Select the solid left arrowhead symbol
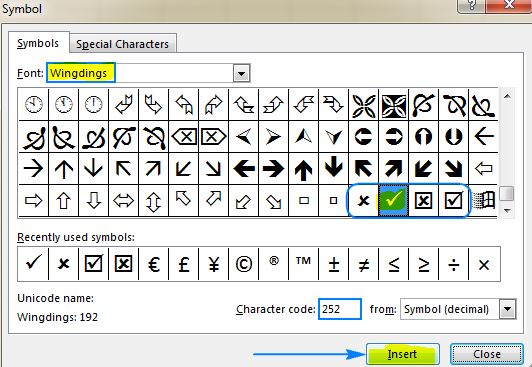This screenshot has height=367, width=532. (x=244, y=137)
